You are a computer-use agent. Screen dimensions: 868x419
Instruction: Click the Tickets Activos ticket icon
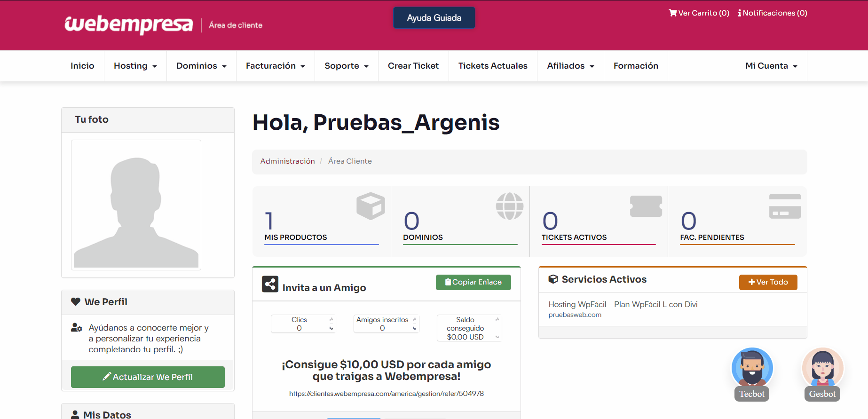click(646, 206)
